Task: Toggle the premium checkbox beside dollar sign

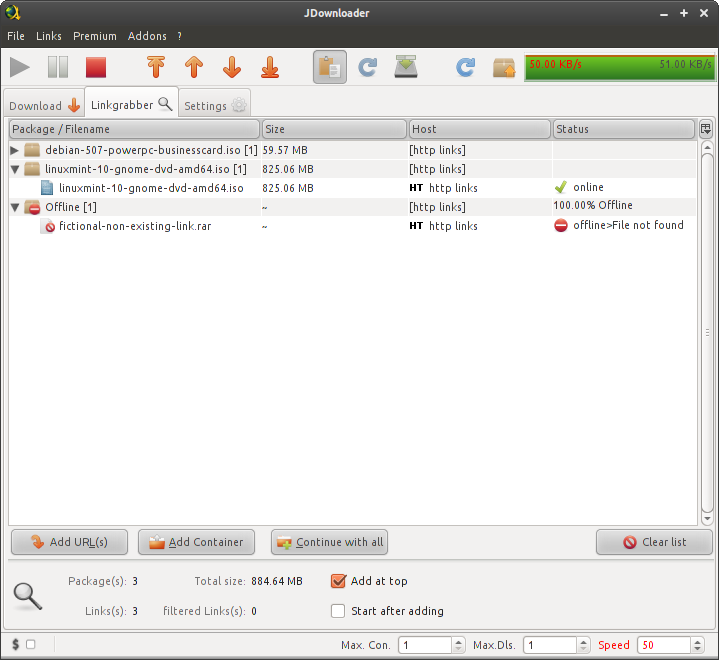Action: coord(31,644)
